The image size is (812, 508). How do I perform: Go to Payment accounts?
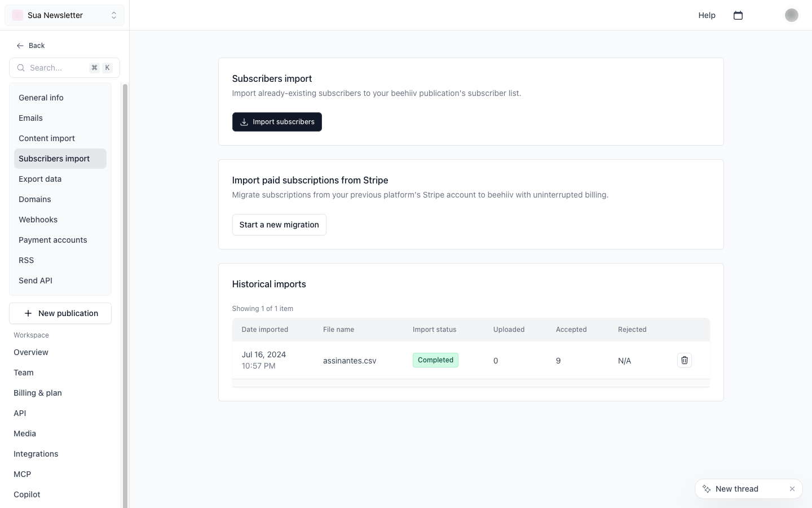click(x=60, y=240)
